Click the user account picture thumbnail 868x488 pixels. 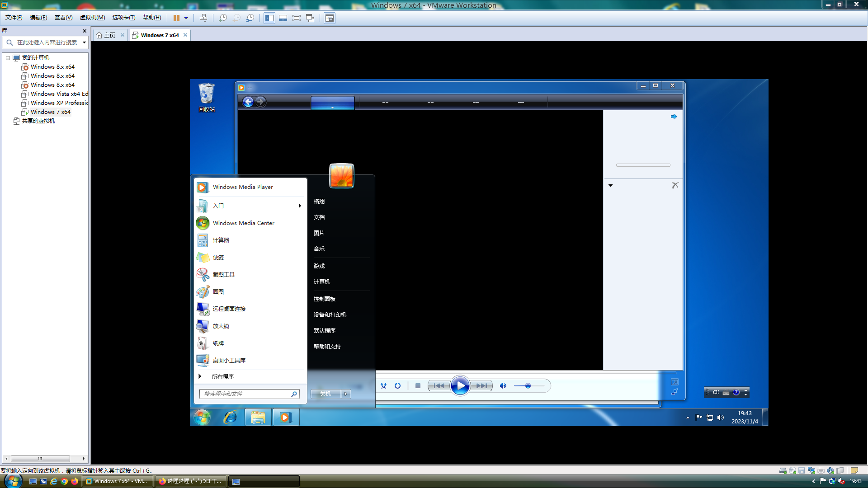click(342, 176)
